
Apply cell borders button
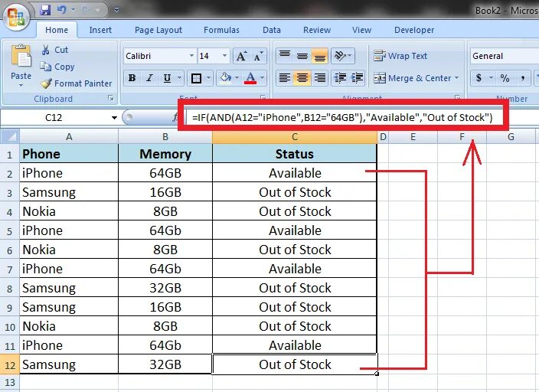click(x=196, y=78)
